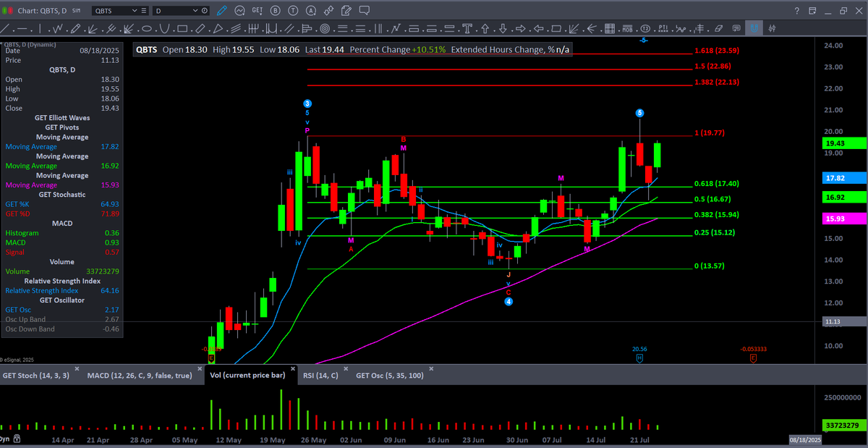Screen dimensions: 868x448
Task: Select the eraser tool
Action: pyautogui.click(x=719, y=28)
